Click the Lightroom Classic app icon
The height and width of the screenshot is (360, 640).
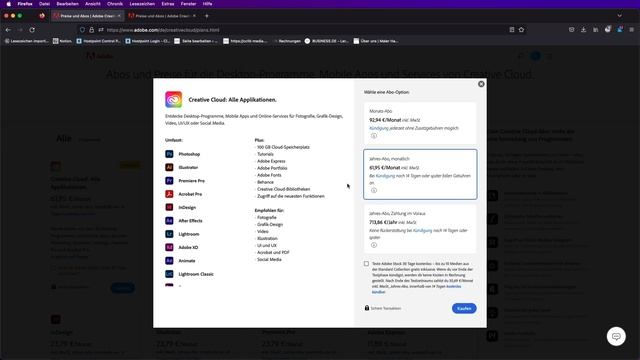(x=169, y=274)
